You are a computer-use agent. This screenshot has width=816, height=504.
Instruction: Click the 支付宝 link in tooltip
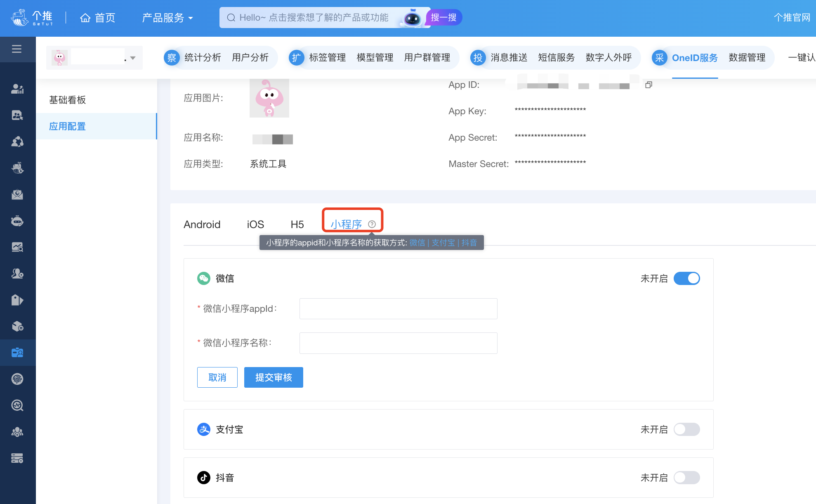pyautogui.click(x=443, y=243)
